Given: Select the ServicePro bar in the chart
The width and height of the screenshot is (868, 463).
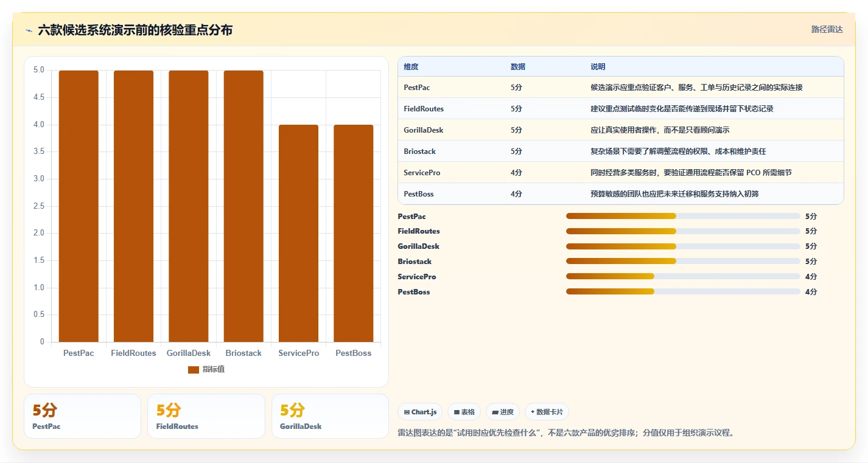Looking at the screenshot, I should coord(298,233).
